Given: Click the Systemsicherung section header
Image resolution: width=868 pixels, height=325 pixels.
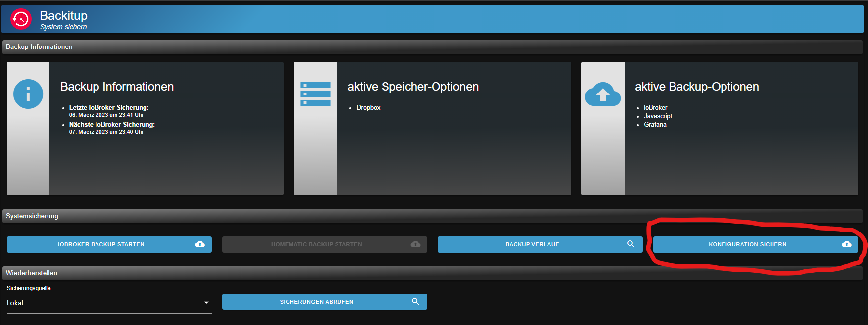Looking at the screenshot, I should click(x=433, y=216).
